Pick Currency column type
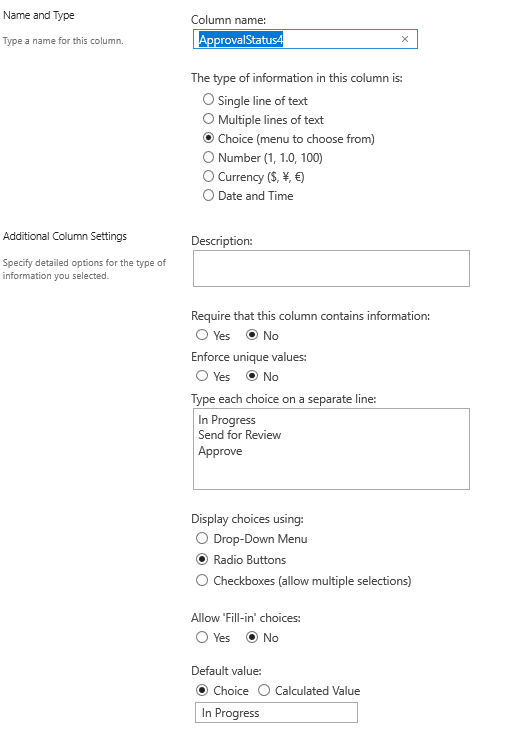Image resolution: width=528 pixels, height=731 pixels. point(208,176)
